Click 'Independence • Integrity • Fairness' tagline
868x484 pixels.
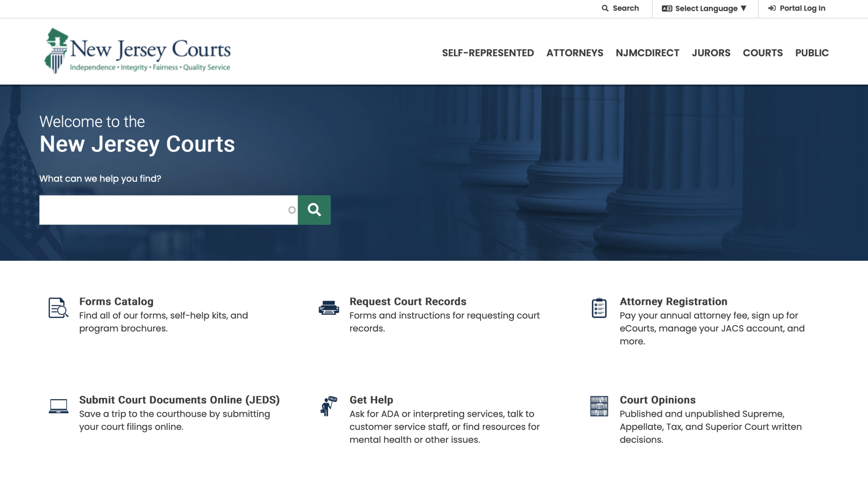(x=150, y=67)
